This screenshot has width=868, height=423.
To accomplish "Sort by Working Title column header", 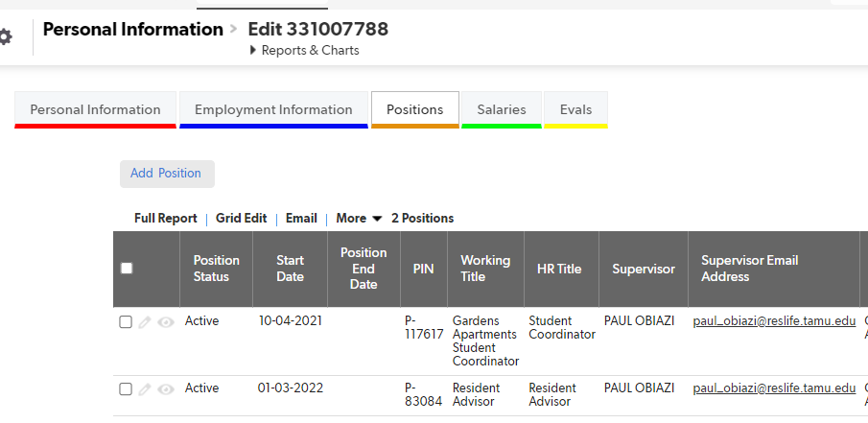I will click(485, 269).
